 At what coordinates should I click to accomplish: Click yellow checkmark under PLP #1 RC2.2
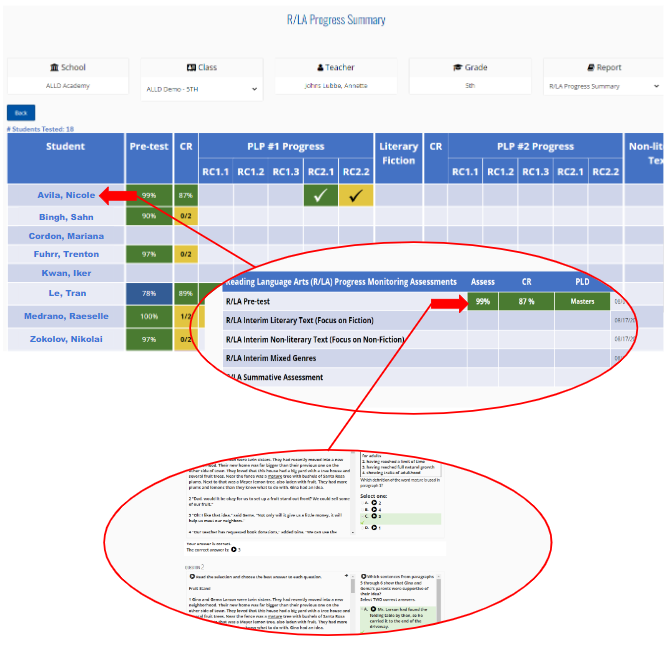(355, 196)
